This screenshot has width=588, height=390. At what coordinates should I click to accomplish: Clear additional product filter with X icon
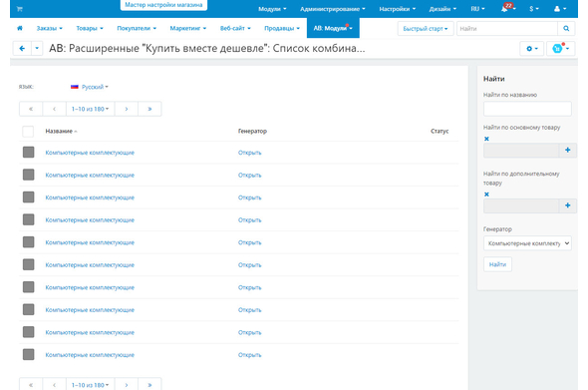[x=486, y=195]
